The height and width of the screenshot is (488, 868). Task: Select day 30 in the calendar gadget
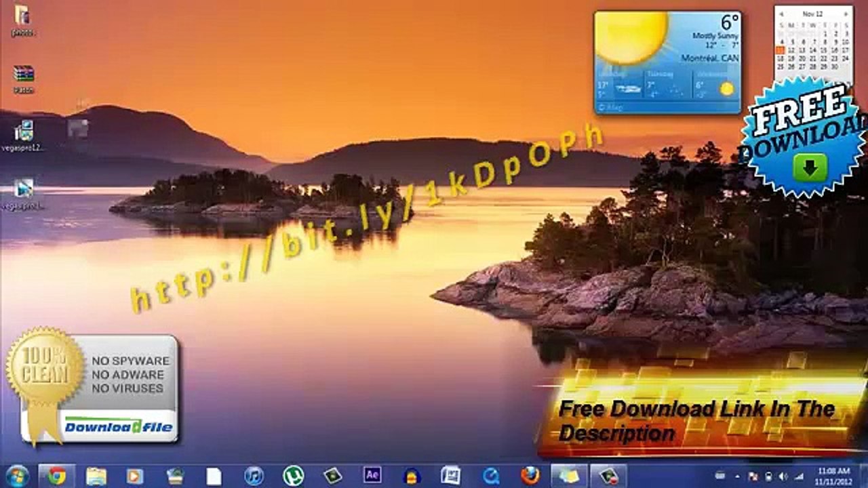[x=834, y=66]
